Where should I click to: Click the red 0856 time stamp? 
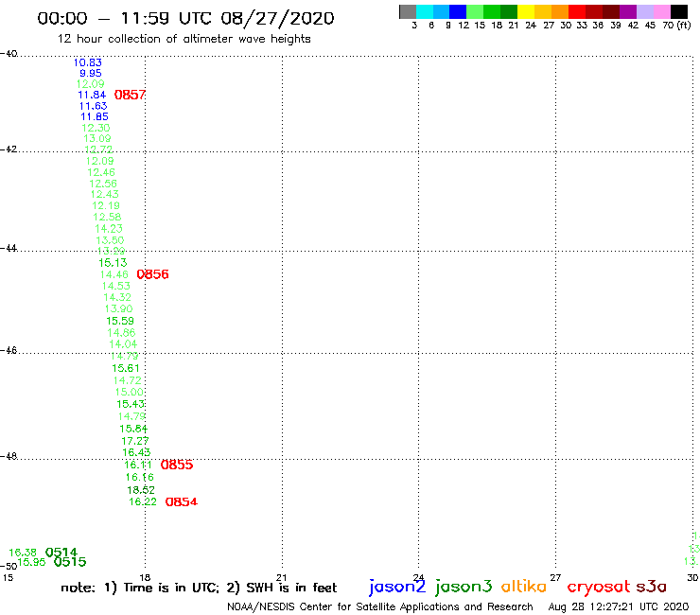click(x=152, y=274)
